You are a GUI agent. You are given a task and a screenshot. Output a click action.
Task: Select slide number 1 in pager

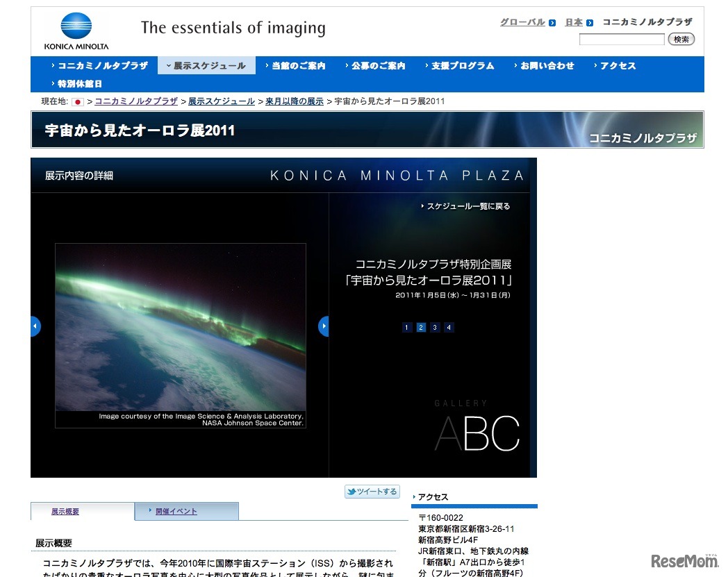pyautogui.click(x=407, y=328)
